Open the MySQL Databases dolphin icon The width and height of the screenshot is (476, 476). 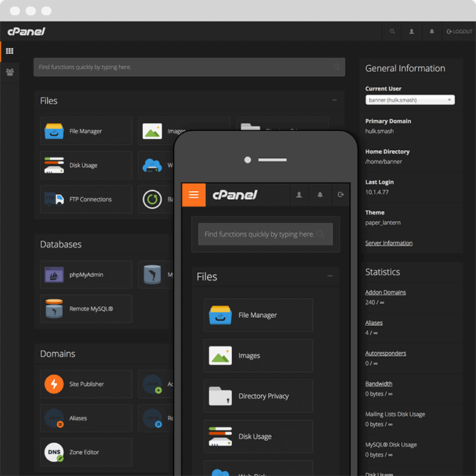(152, 275)
